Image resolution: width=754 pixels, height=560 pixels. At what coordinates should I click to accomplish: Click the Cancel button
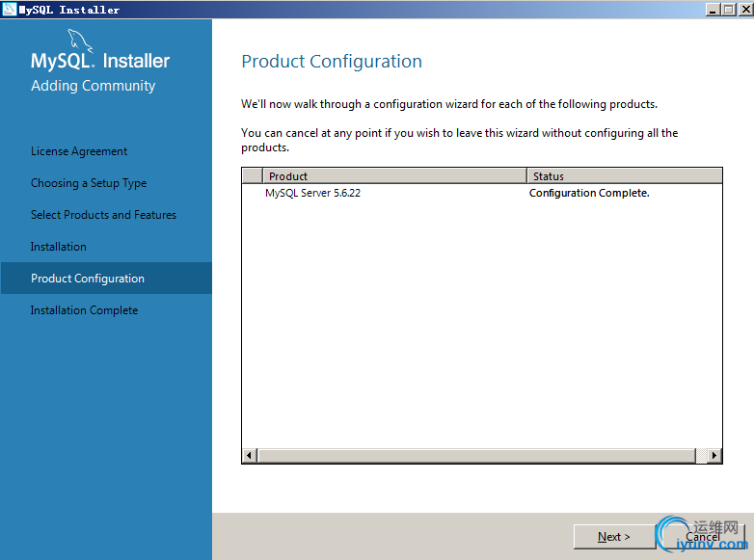click(703, 537)
